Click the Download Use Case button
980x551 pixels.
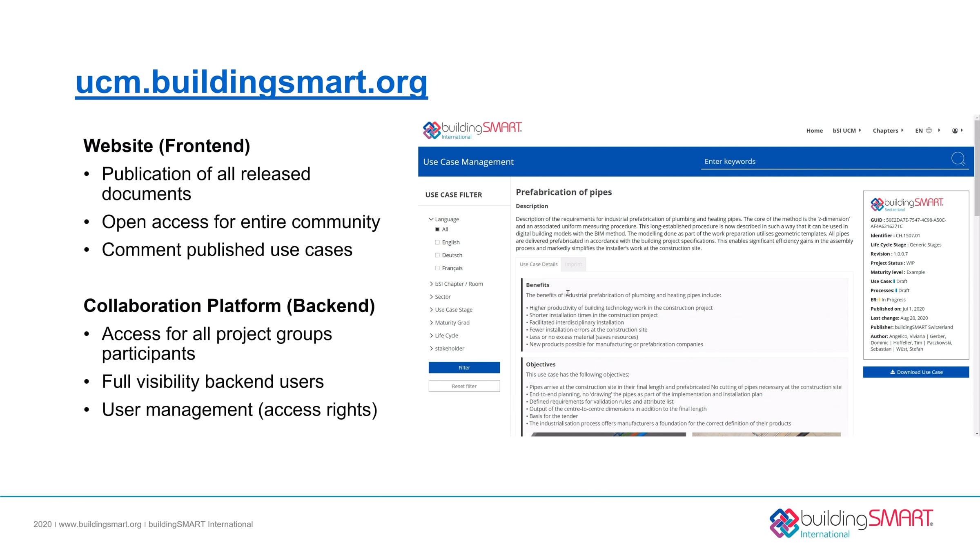(x=916, y=372)
